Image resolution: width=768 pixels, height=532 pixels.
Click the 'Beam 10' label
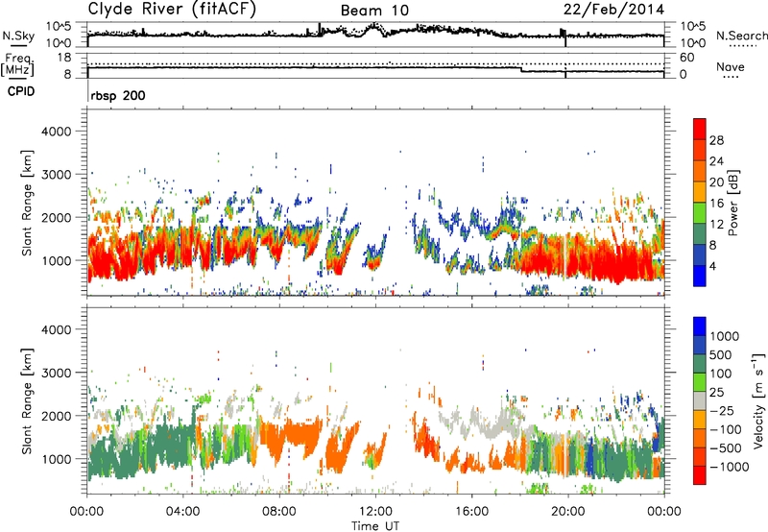(374, 11)
